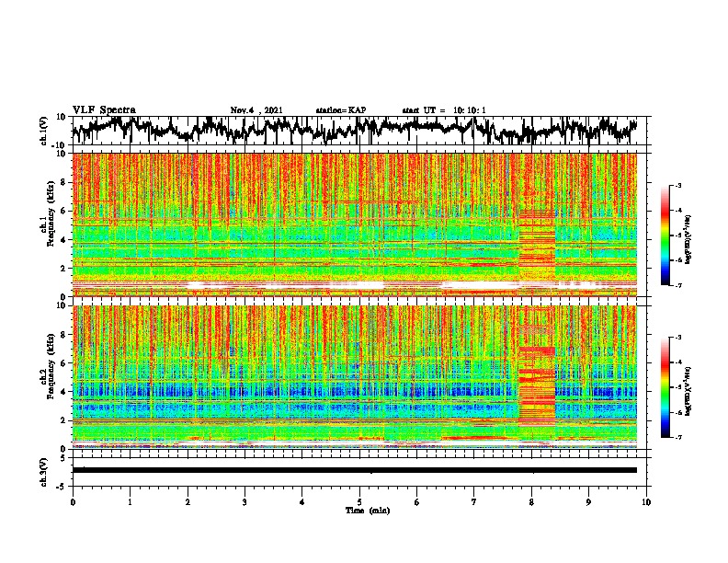Screen dimensions: 728x563
Task: Click the "4" kHz tick on ch.2 spectrogram axis
Action: 63,392
